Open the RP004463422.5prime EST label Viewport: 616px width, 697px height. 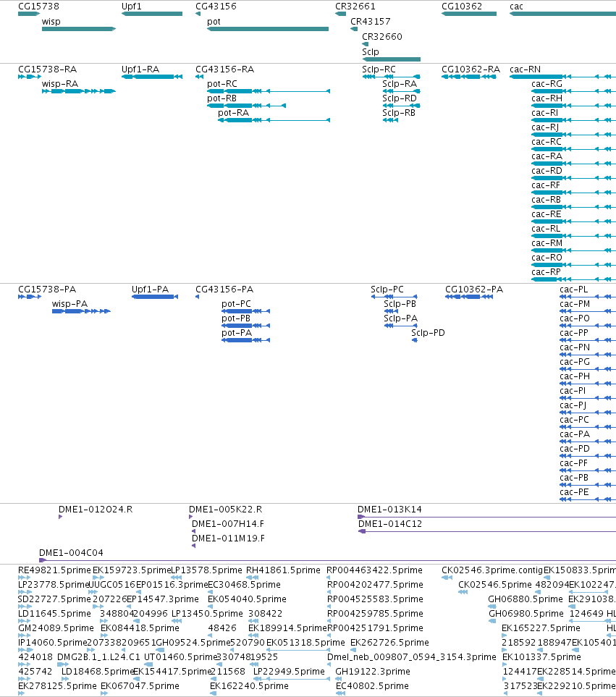pos(375,570)
